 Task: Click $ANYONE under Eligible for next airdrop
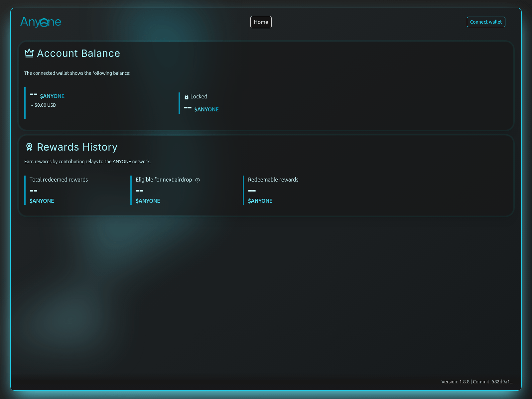click(x=148, y=201)
